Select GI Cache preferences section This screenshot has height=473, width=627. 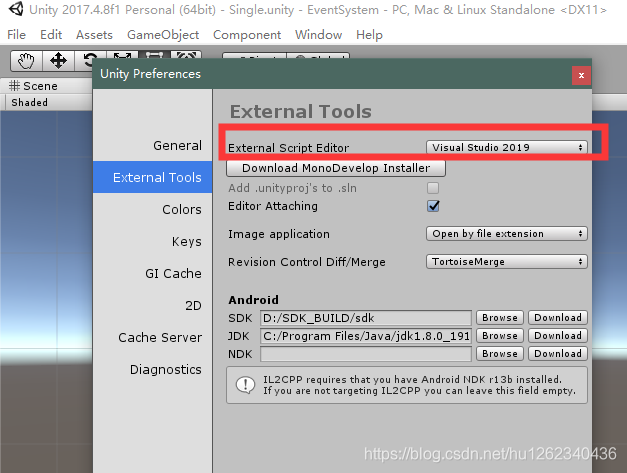point(153,273)
